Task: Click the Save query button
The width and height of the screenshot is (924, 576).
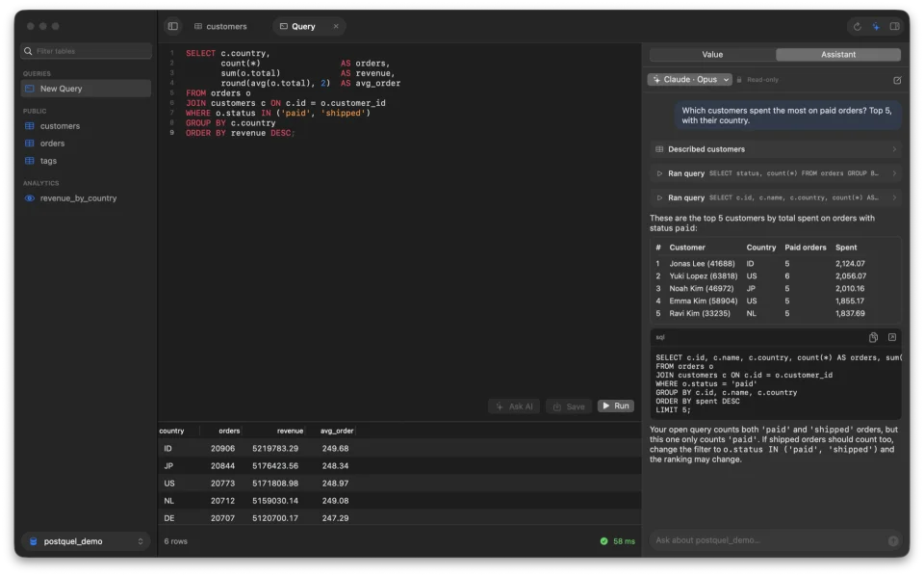Action: 569,406
